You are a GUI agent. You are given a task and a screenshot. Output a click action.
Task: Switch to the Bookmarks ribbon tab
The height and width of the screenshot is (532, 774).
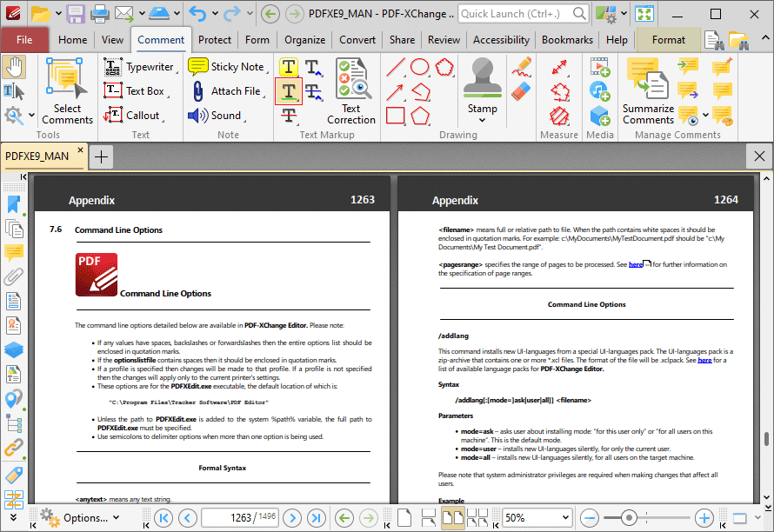pyautogui.click(x=566, y=40)
